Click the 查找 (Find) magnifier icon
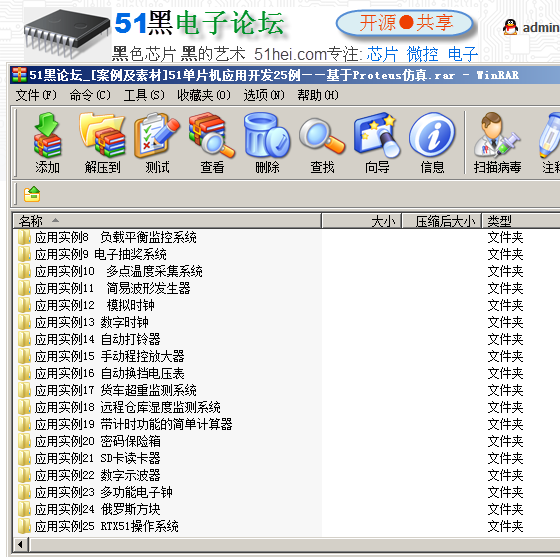The image size is (560, 557). pos(322,142)
